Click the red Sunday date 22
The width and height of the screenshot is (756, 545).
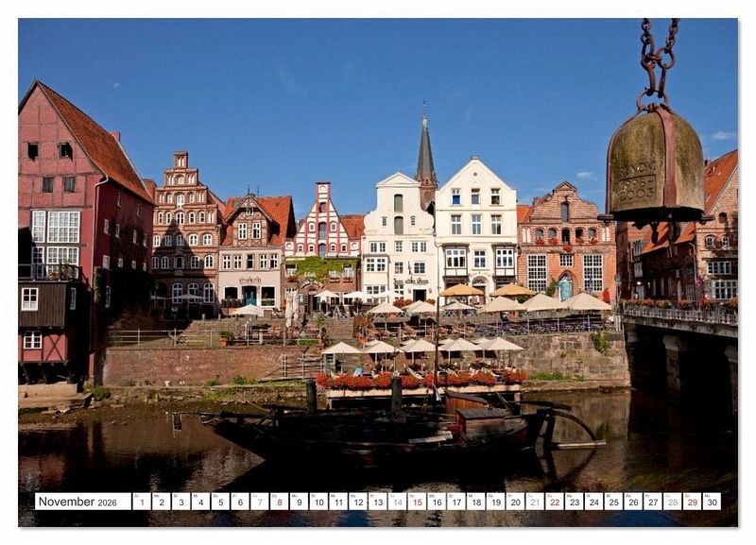555,502
